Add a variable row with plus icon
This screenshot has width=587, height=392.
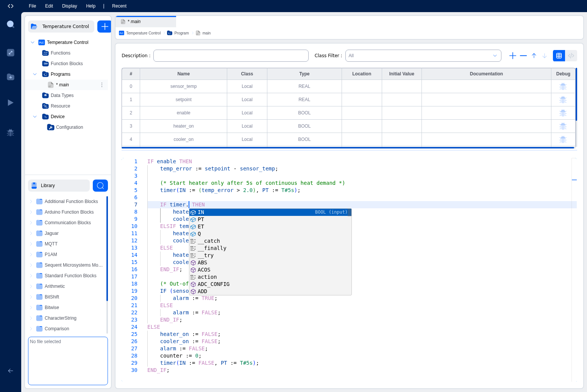(513, 56)
